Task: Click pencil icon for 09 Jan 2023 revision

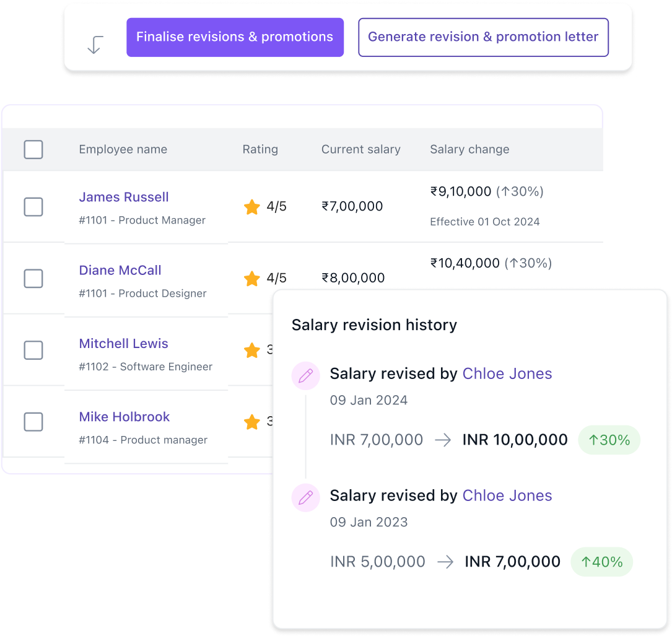Action: (x=305, y=497)
